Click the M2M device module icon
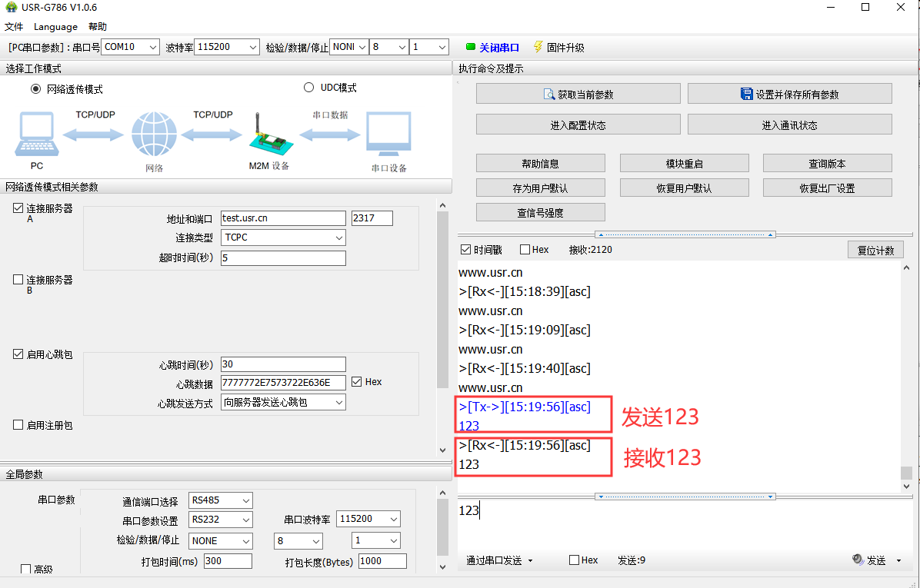Screen dimensions: 920x588 (x=269, y=135)
